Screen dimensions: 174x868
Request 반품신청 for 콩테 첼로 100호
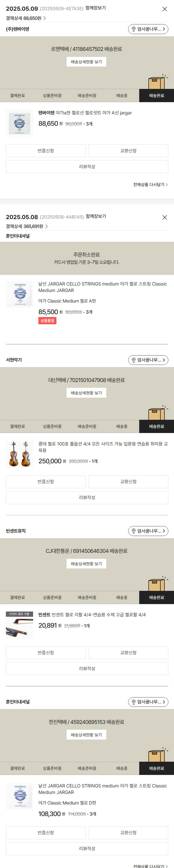[46, 482]
